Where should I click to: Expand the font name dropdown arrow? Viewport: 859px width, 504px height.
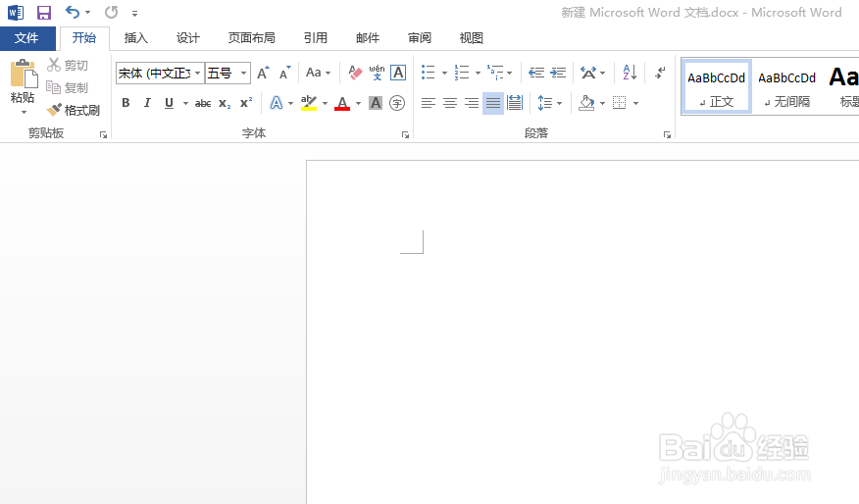coord(198,73)
